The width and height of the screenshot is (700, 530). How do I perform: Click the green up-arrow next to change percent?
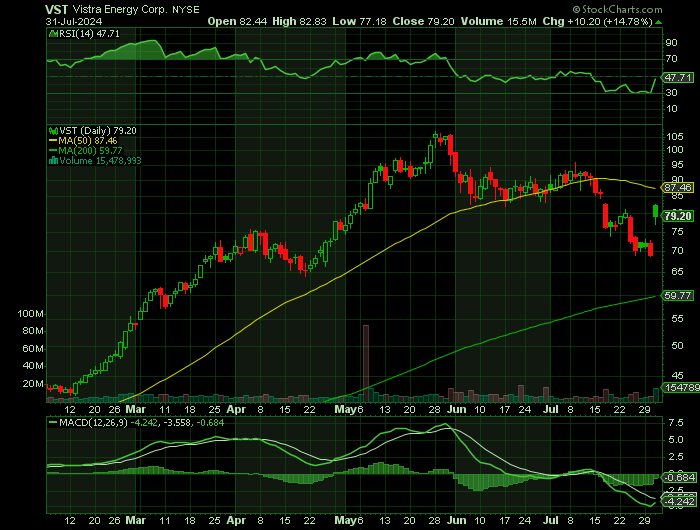[x=659, y=22]
